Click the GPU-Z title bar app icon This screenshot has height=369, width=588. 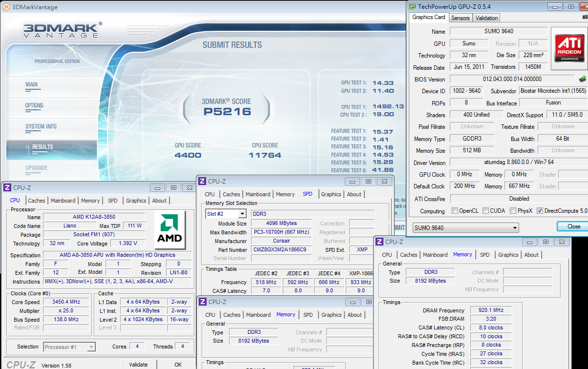[413, 7]
